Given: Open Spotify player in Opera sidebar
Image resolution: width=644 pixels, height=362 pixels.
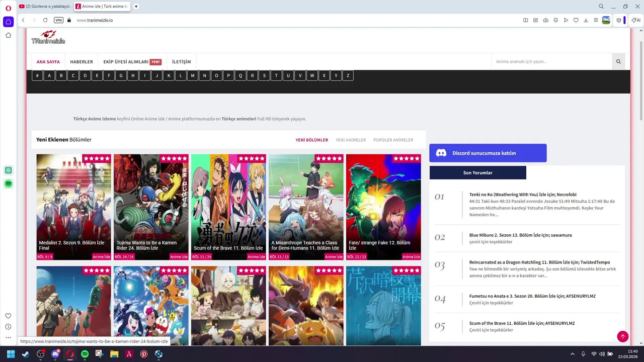Looking at the screenshot, I should (x=8, y=184).
